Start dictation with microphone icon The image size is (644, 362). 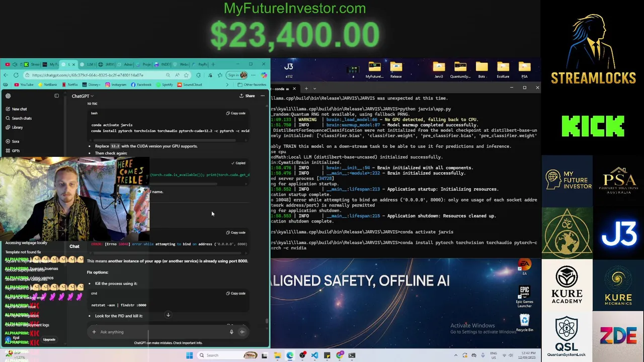(231, 332)
